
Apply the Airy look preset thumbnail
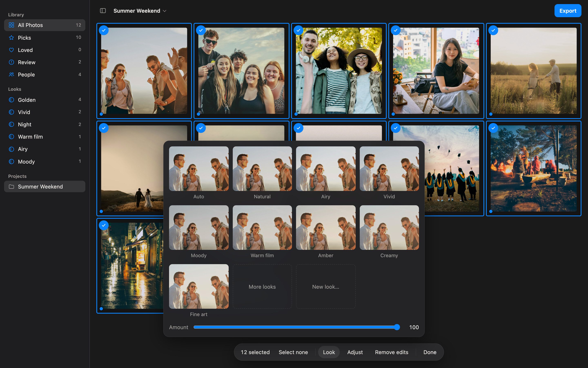[326, 168]
